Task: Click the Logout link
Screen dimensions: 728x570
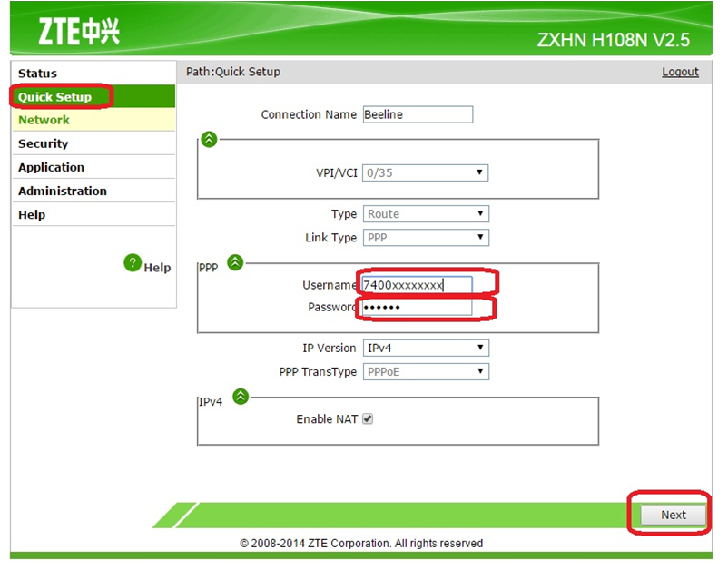Action: point(680,72)
